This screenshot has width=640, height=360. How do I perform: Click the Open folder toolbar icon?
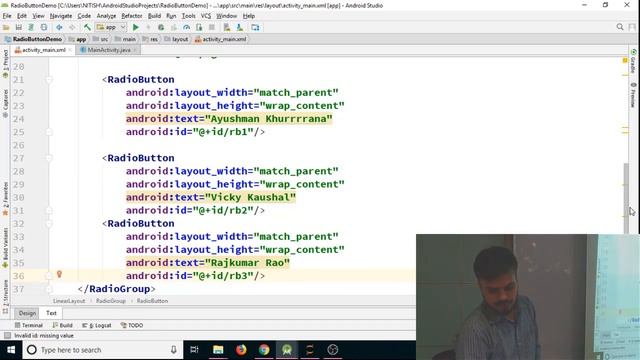(6, 27)
